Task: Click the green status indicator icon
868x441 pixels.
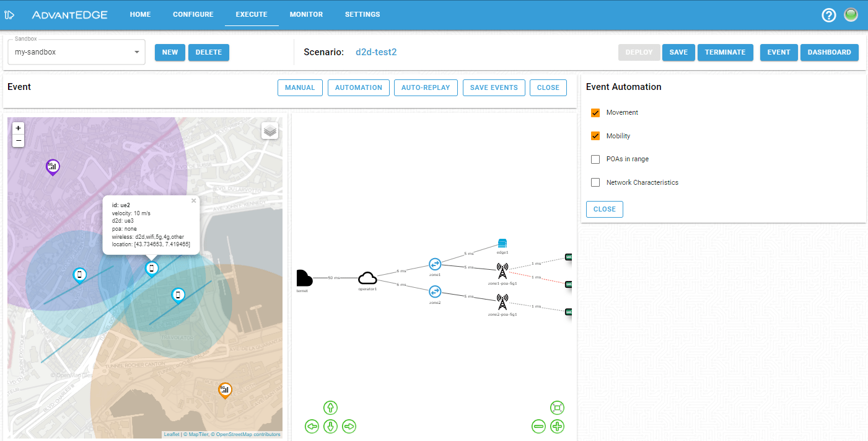Action: [x=851, y=14]
